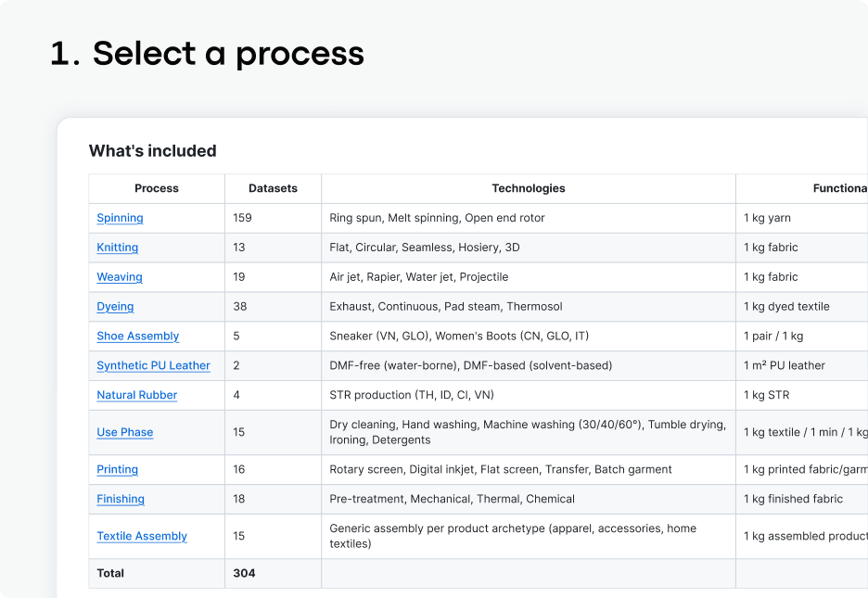This screenshot has height=598, width=868.
Task: Click the 13 datasets cell for Knitting
Action: (x=273, y=248)
